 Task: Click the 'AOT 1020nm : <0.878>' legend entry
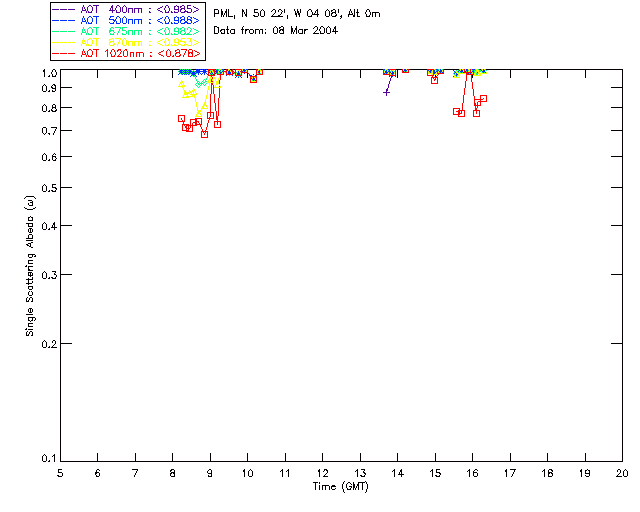126,53
